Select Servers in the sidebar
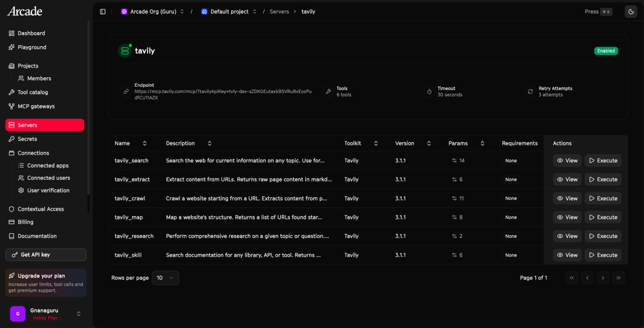 pos(45,125)
